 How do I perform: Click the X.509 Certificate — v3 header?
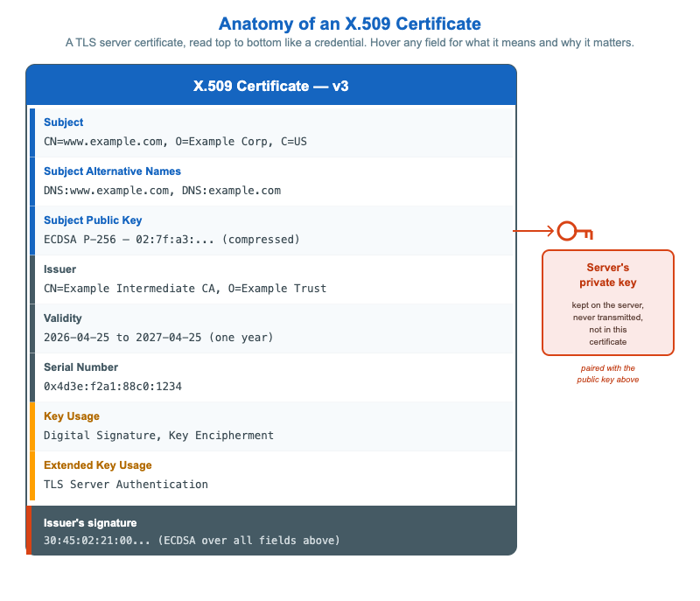pyautogui.click(x=271, y=86)
